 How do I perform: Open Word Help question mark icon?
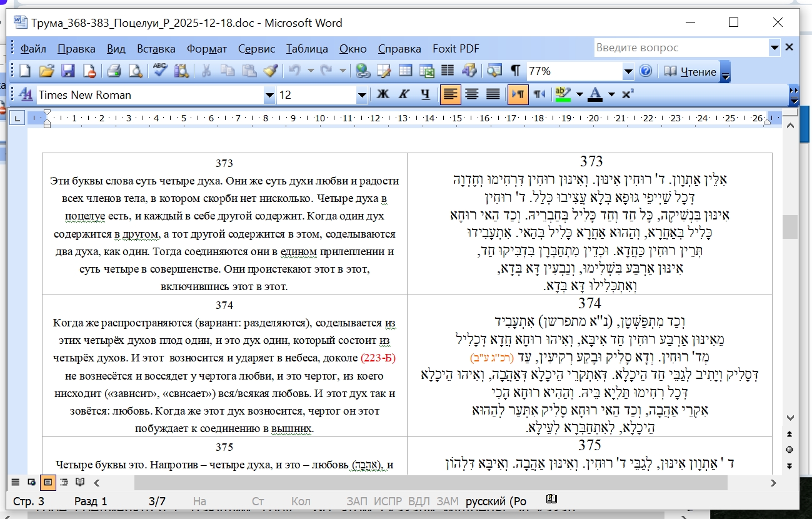tap(646, 71)
